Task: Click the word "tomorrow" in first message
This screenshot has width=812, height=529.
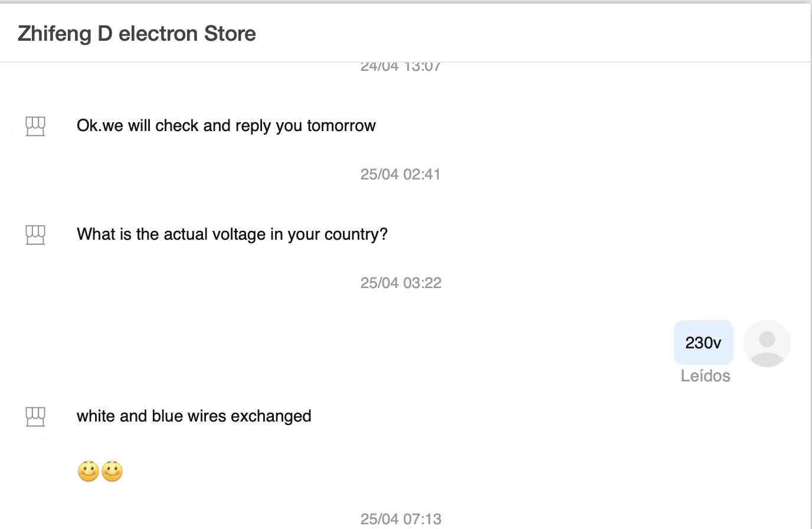Action: 341,126
